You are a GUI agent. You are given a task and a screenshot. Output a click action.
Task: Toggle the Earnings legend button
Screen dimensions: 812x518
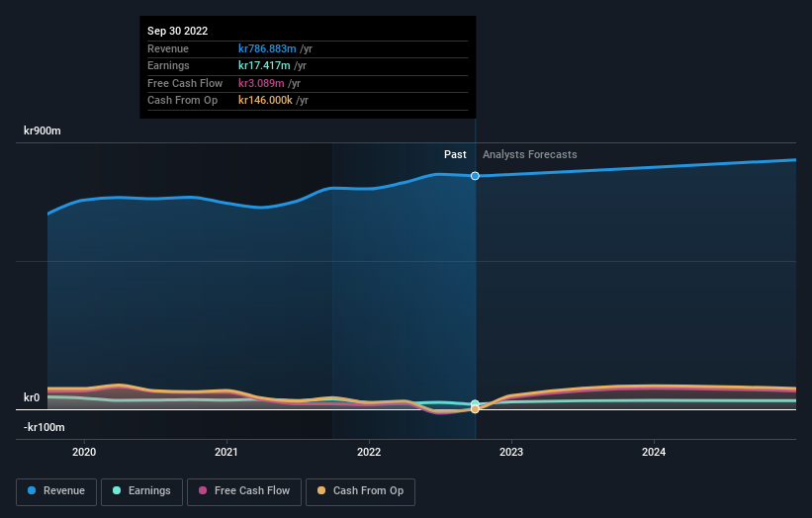[141, 491]
